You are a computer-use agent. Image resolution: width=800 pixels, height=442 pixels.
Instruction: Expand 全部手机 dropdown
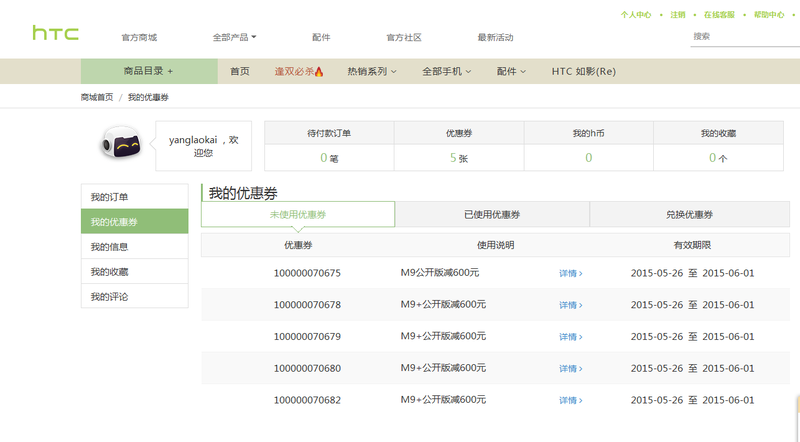coord(446,71)
